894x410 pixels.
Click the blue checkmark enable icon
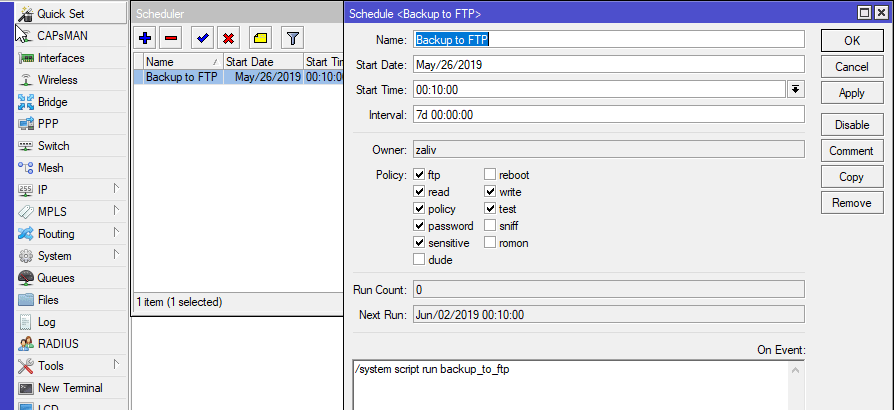pyautogui.click(x=202, y=39)
